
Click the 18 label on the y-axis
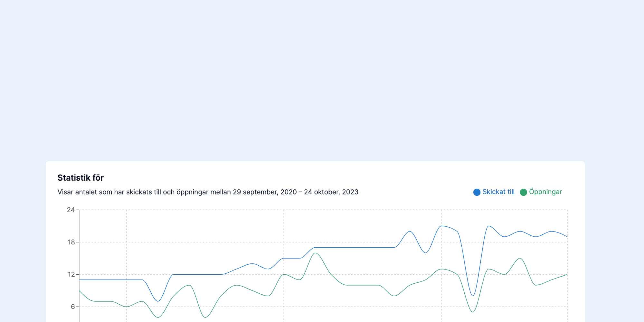71,242
